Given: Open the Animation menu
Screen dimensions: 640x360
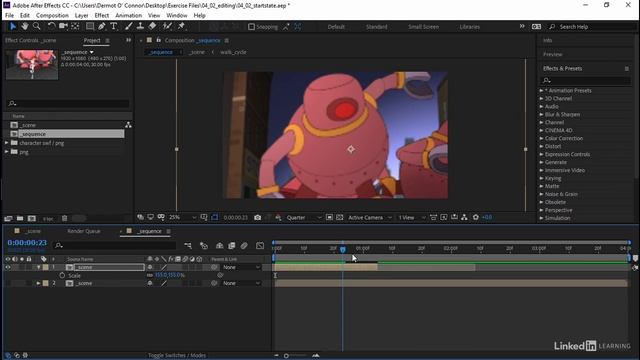Looking at the screenshot, I should tap(129, 16).
